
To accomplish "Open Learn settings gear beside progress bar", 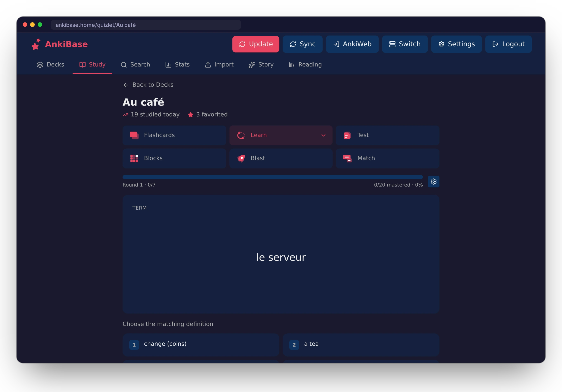I will point(433,182).
